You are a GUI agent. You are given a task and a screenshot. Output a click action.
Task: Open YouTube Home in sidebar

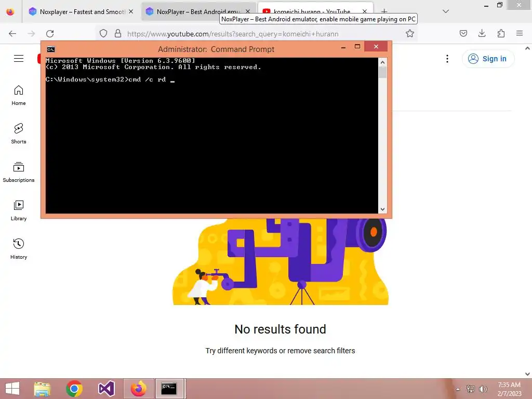tap(19, 96)
